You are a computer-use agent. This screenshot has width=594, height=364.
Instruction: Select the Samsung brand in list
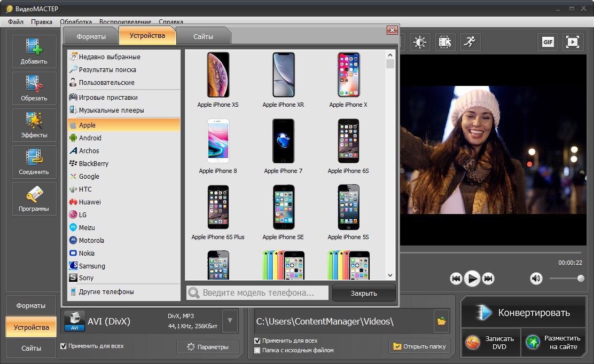[x=124, y=266]
